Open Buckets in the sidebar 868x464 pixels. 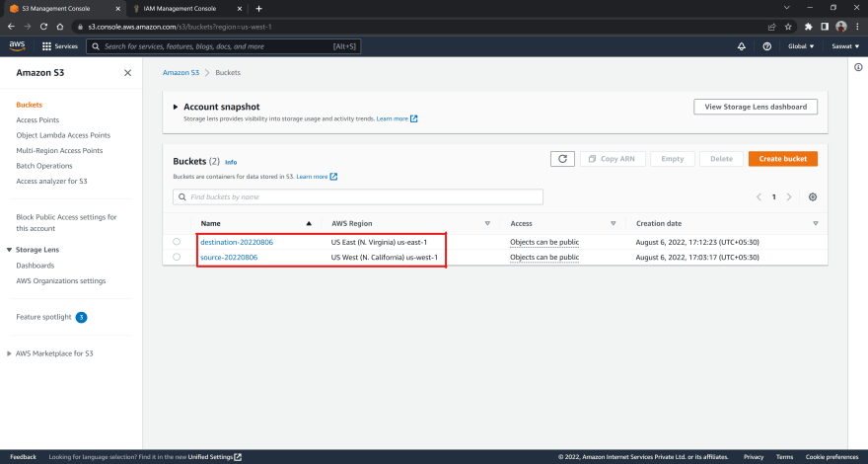click(x=30, y=105)
